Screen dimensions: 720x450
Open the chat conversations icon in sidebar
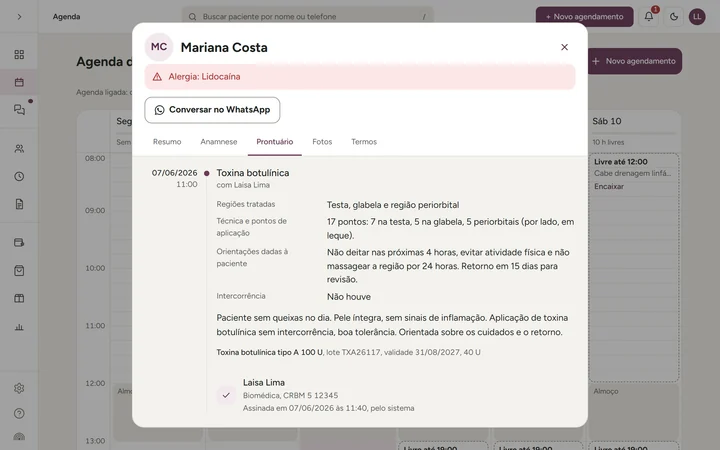click(x=19, y=110)
